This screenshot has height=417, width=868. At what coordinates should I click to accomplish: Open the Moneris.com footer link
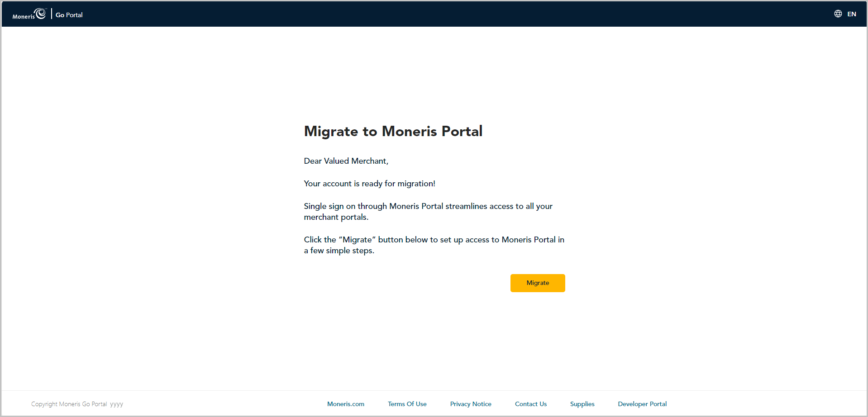pos(346,404)
